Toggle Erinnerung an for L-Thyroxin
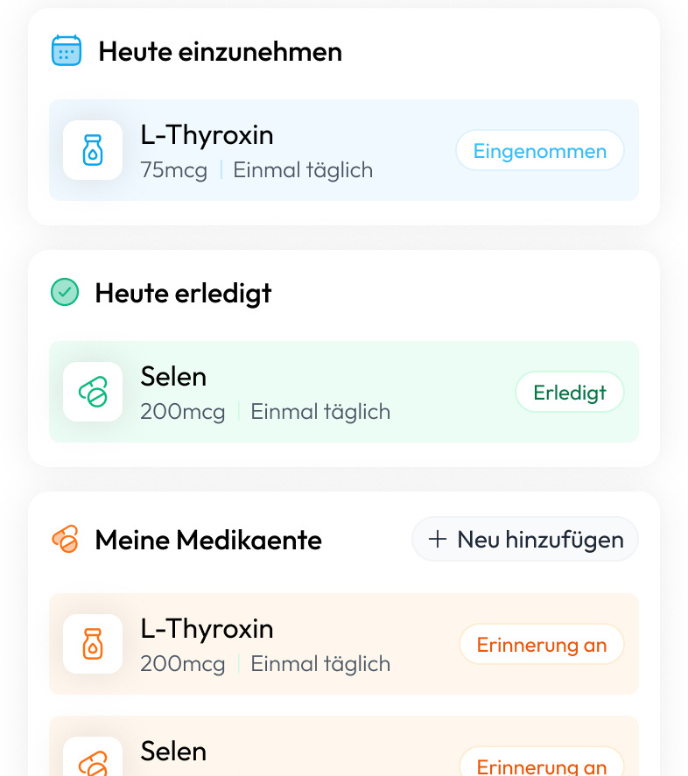 (x=541, y=645)
